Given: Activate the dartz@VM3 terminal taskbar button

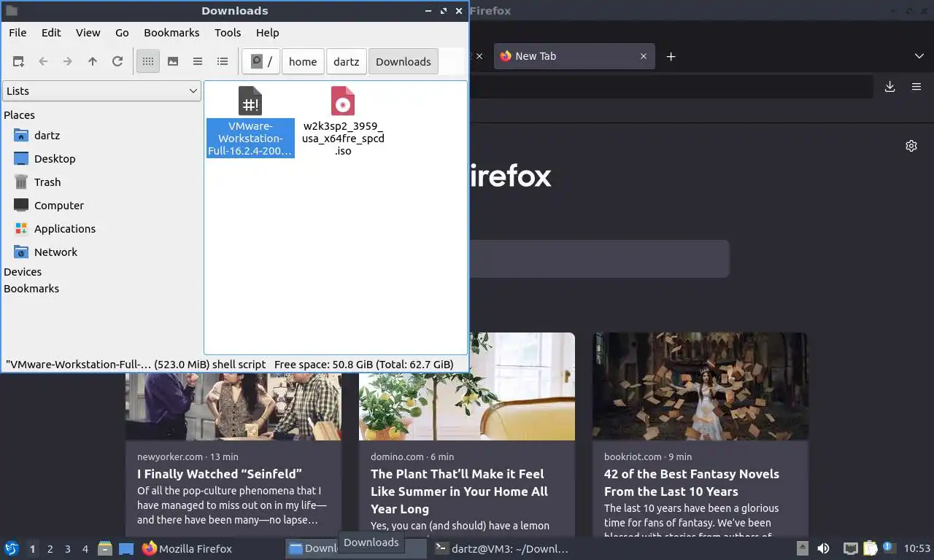Looking at the screenshot, I should click(x=502, y=548).
